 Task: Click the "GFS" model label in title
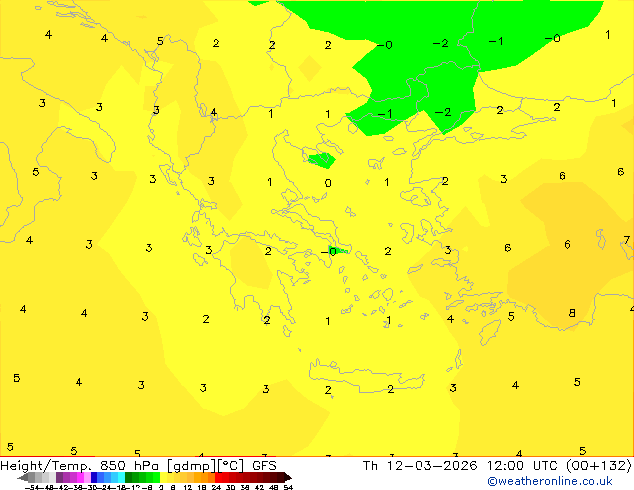click(264, 466)
